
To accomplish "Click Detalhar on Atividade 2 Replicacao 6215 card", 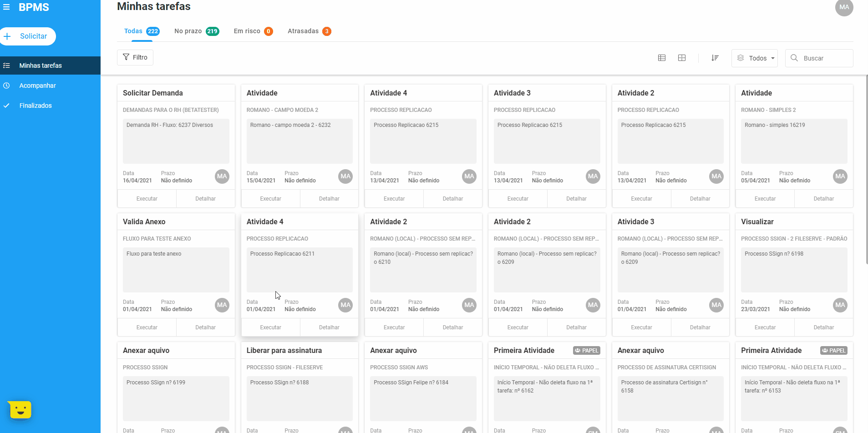I will click(700, 199).
